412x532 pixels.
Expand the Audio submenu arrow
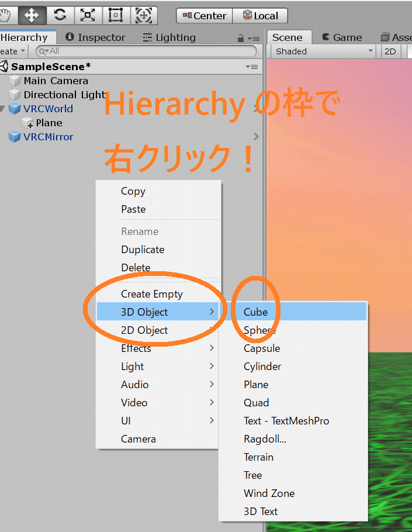click(212, 384)
